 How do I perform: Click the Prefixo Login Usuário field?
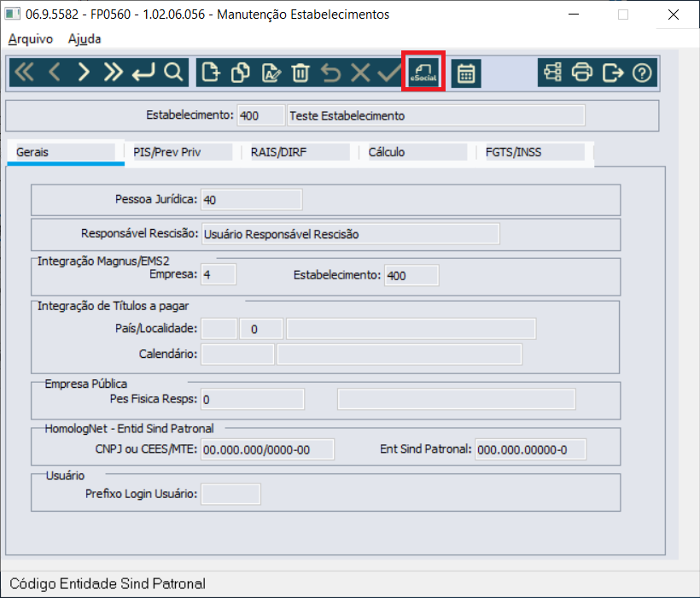pyautogui.click(x=230, y=494)
